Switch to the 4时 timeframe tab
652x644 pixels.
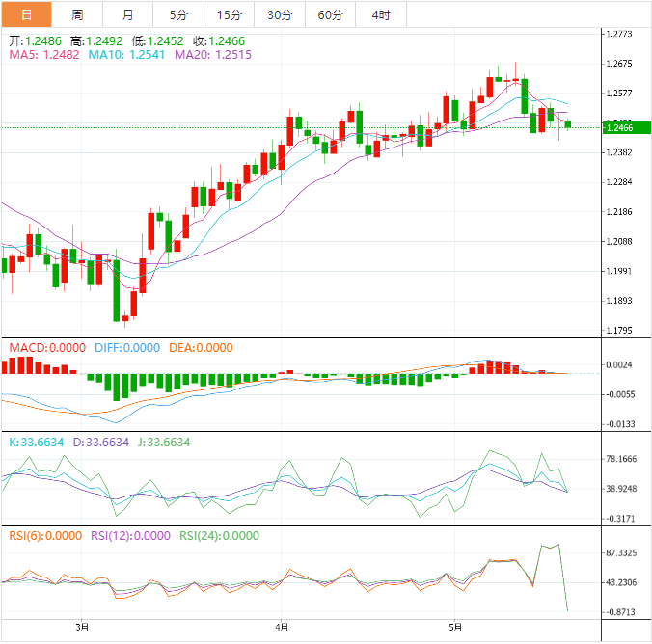pos(380,14)
